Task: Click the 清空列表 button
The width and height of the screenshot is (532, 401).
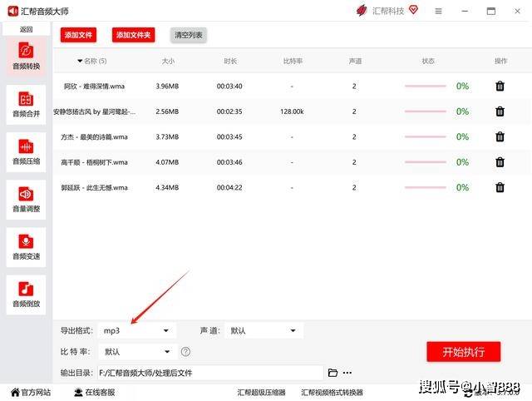Action: tap(189, 35)
